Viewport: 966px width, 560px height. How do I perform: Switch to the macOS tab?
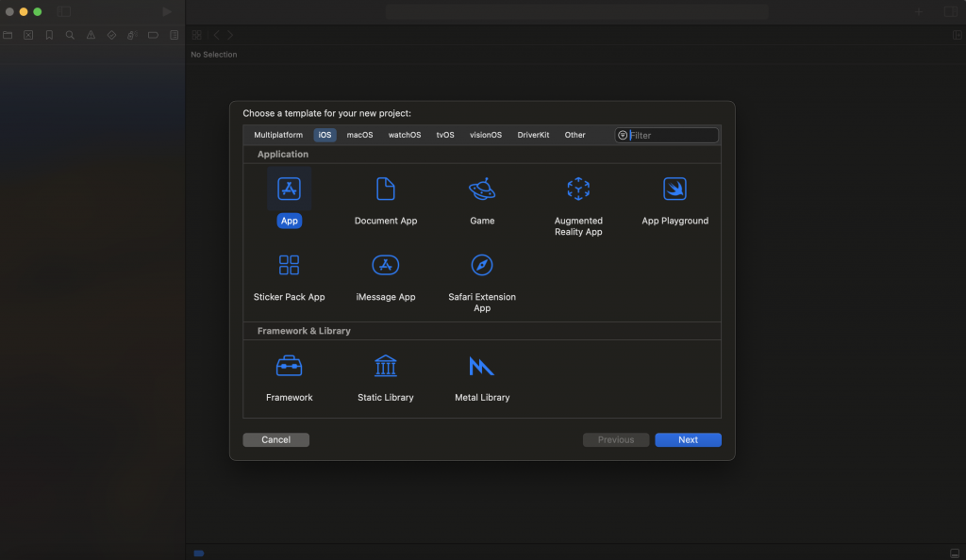coord(359,135)
